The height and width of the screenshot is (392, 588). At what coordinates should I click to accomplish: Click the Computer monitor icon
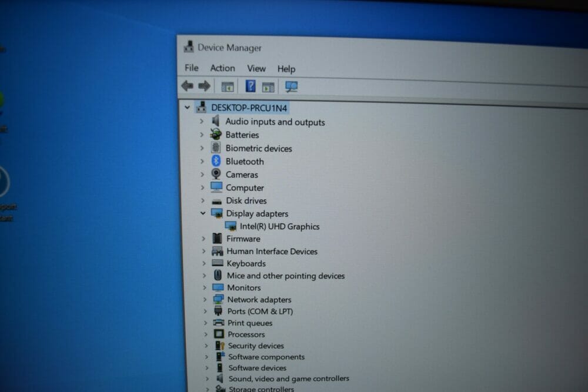point(216,187)
